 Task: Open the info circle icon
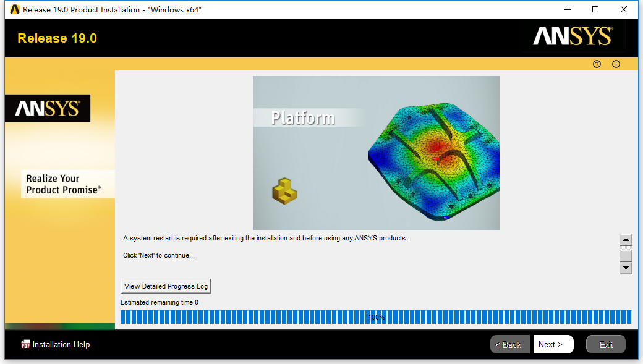pyautogui.click(x=616, y=64)
